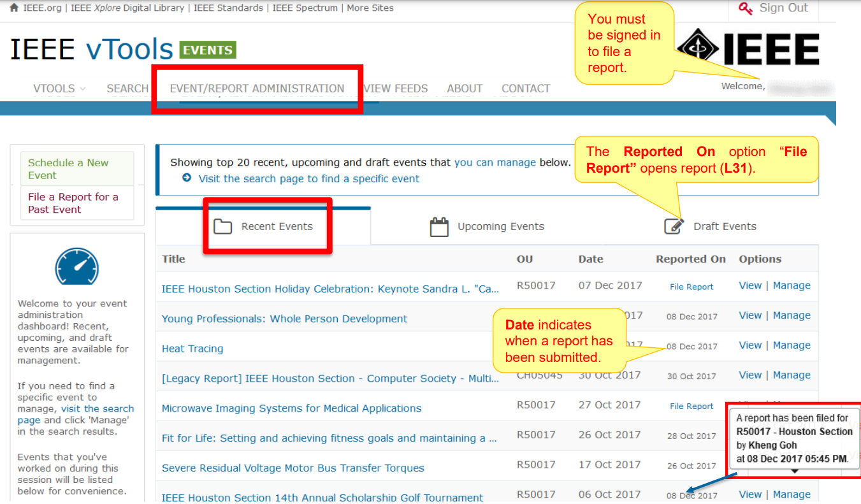
Task: Click the pencil icon on Draft Events tab
Action: pyautogui.click(x=673, y=225)
